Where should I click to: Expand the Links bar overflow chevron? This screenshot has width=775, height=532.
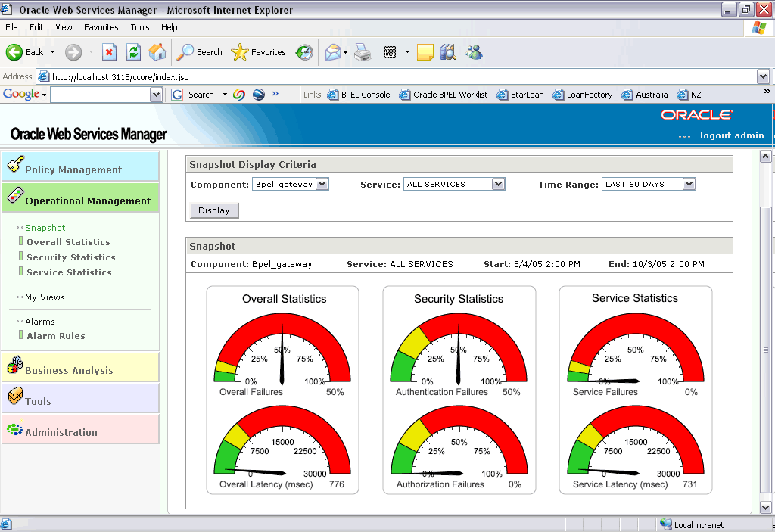tap(767, 92)
